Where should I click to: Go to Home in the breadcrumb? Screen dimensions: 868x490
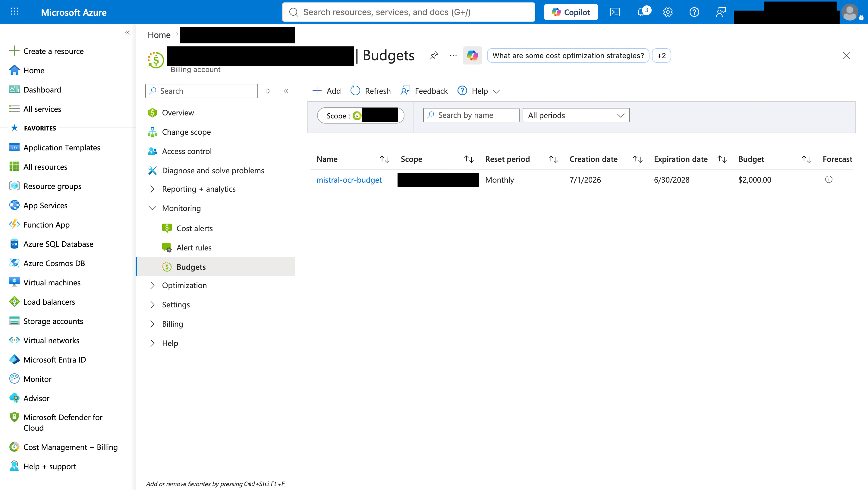(x=159, y=35)
